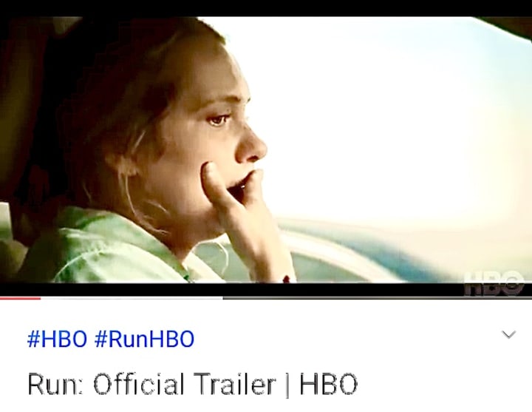Viewport: 532px width, 412px height.
Task: Click the end of the red progress indicator
Action: pos(40,298)
